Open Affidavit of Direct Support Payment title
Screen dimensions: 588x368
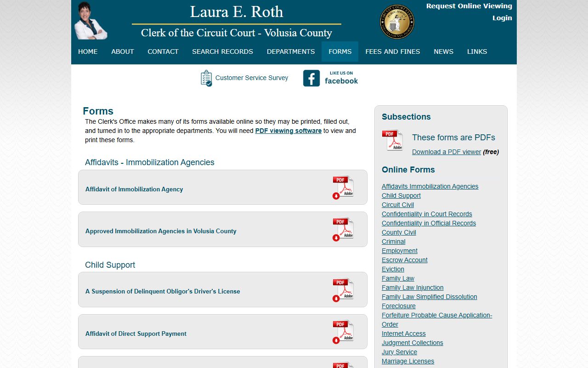coord(136,333)
